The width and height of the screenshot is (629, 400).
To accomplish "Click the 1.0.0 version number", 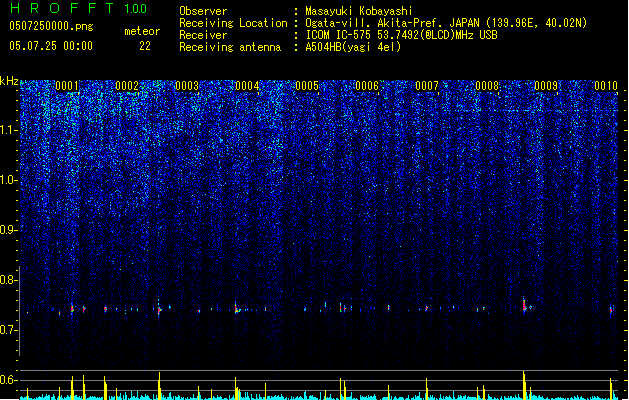I will point(135,9).
